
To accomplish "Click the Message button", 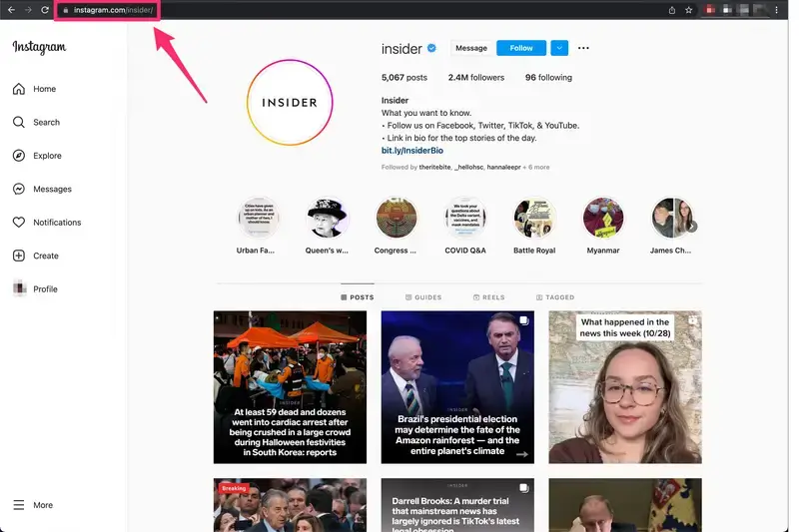I will (470, 48).
